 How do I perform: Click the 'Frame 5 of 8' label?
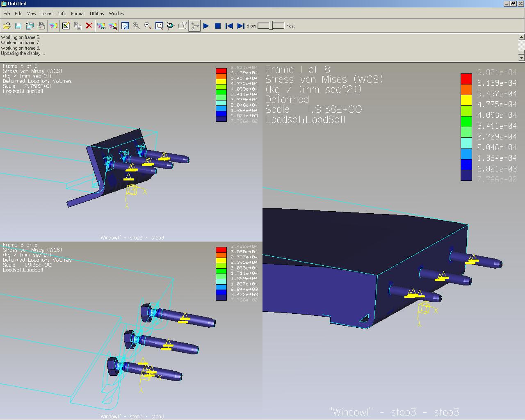pos(20,66)
